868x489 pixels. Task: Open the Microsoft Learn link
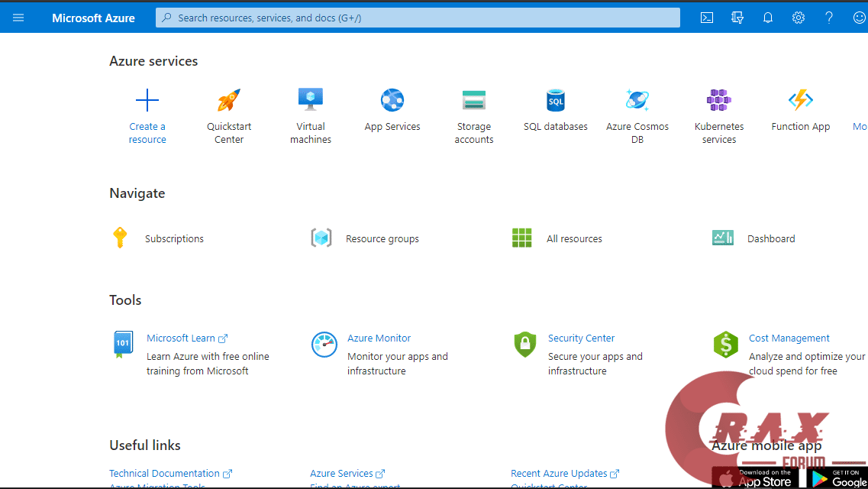(187, 338)
